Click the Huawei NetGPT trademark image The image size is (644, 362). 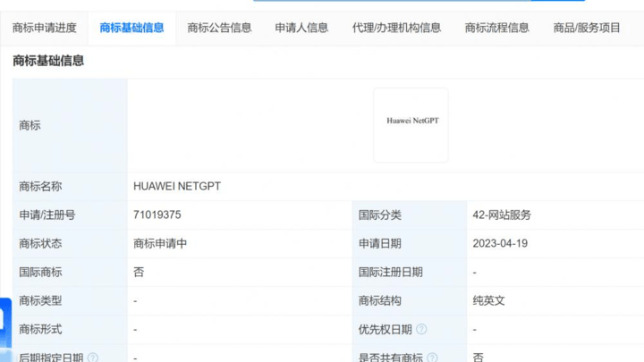411,125
